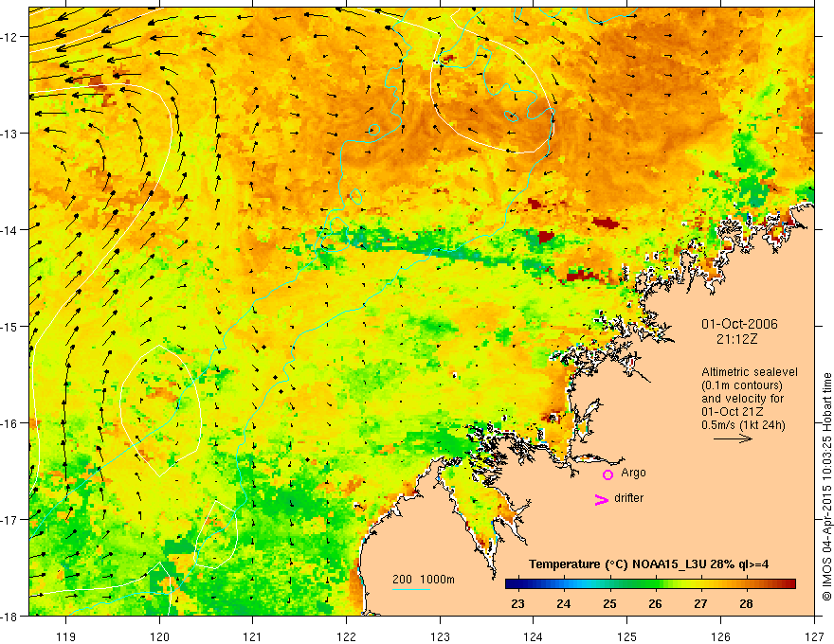
Task: Click the temperature color bar near 28°C
Action: (746, 584)
